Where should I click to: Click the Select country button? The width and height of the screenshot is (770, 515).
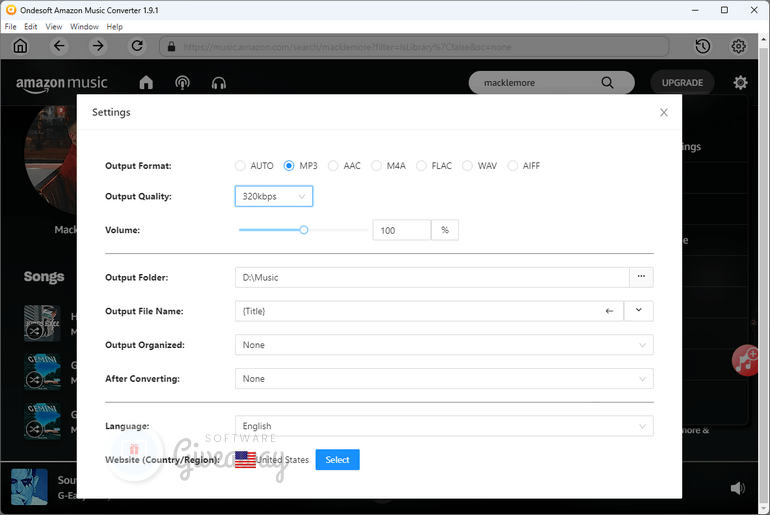tap(337, 460)
